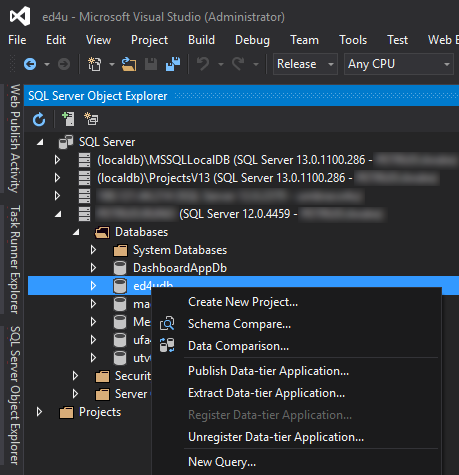
Task: Click the ProjectsV13 server icon
Action: click(x=84, y=178)
